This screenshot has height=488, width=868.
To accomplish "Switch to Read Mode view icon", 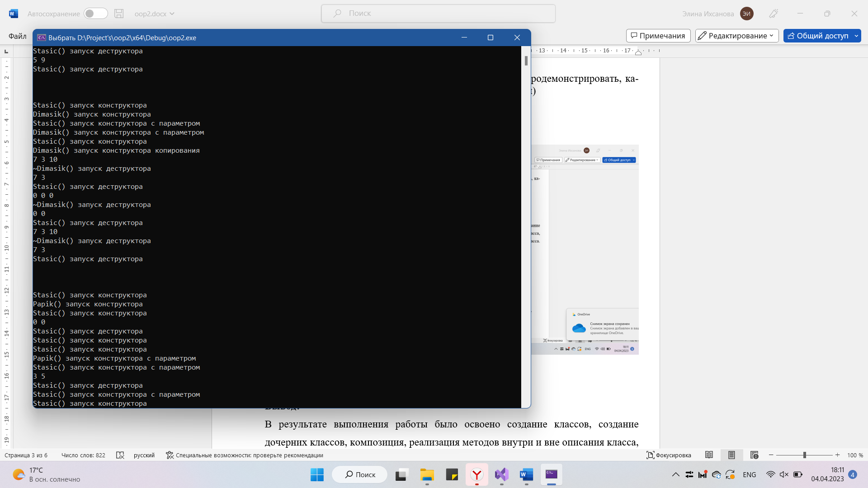I will (709, 455).
